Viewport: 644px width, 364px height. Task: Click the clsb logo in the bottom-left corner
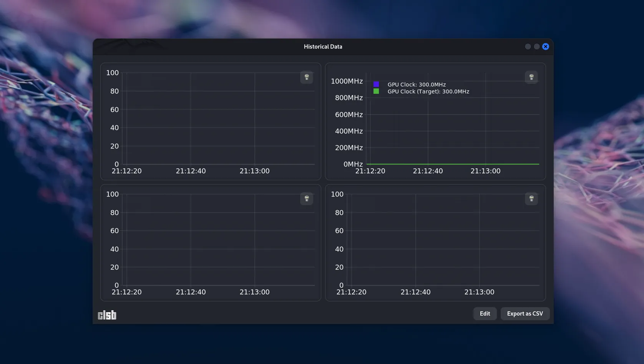(107, 315)
